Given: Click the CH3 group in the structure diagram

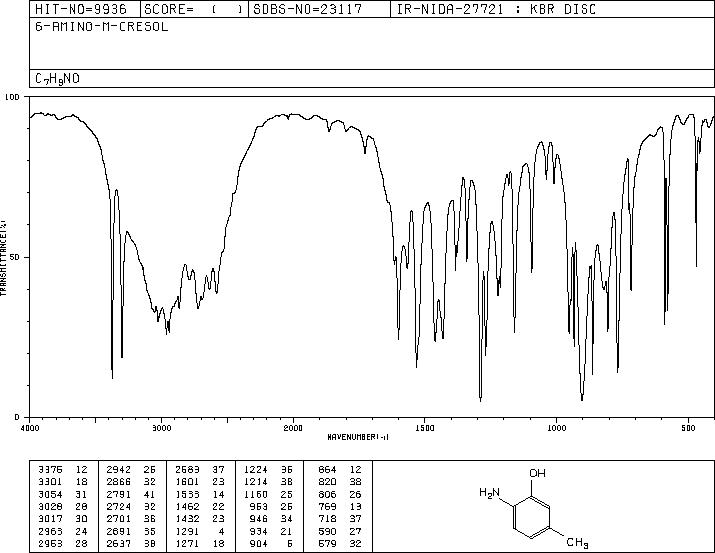Looking at the screenshot, I should point(577,543).
